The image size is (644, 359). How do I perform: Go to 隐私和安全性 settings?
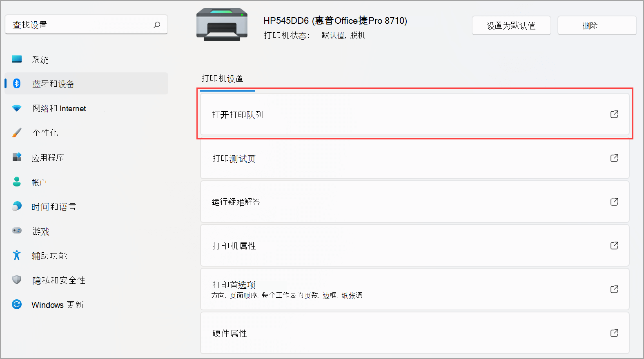[86, 280]
